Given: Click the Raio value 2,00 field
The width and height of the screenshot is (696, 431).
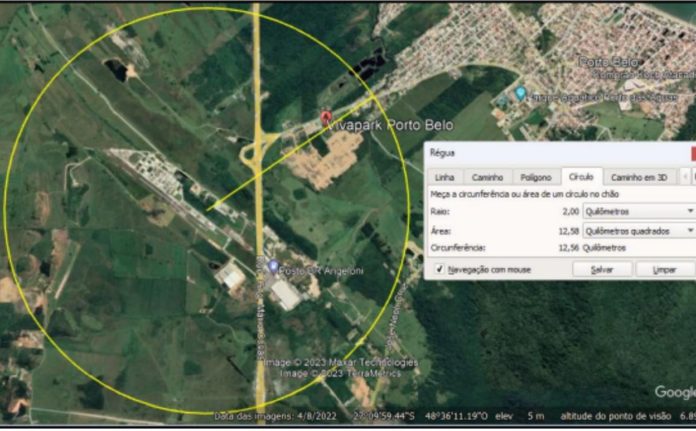Looking at the screenshot, I should click(571, 212).
